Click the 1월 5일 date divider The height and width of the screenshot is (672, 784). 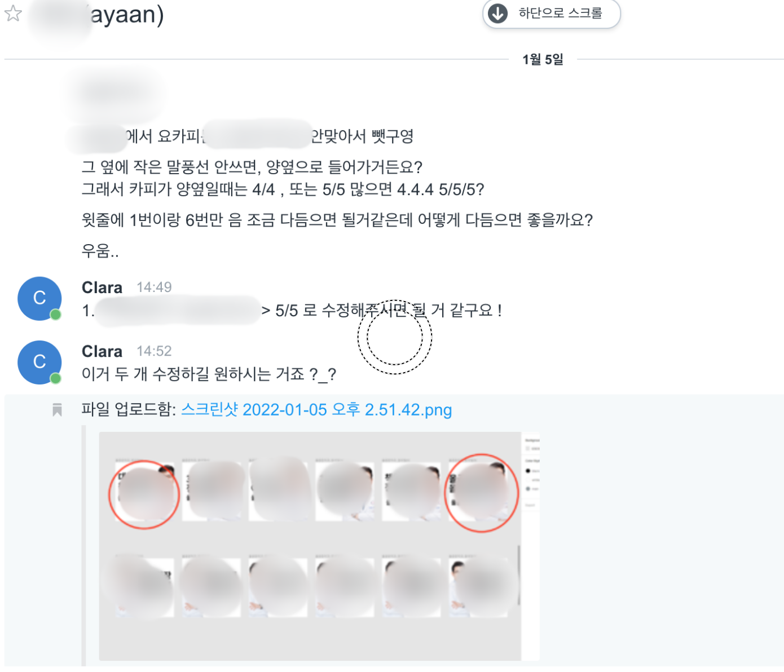(543, 59)
